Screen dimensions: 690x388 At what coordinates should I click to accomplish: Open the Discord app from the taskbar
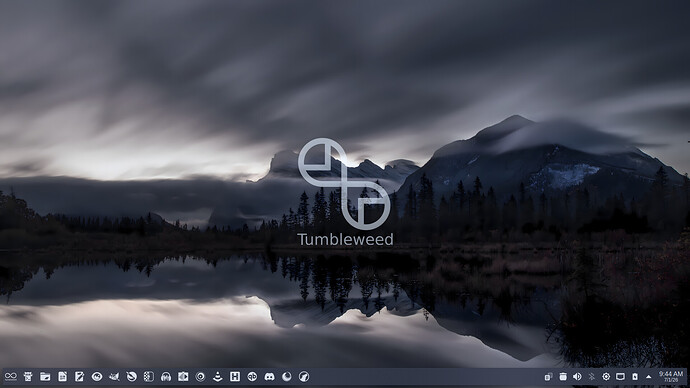(x=269, y=377)
